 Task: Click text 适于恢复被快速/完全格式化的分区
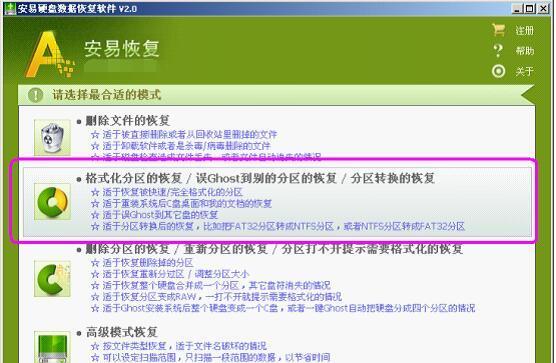(x=173, y=192)
